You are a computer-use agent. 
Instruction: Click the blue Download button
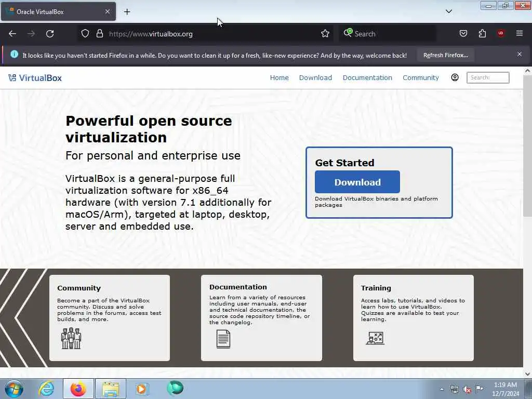357,182
